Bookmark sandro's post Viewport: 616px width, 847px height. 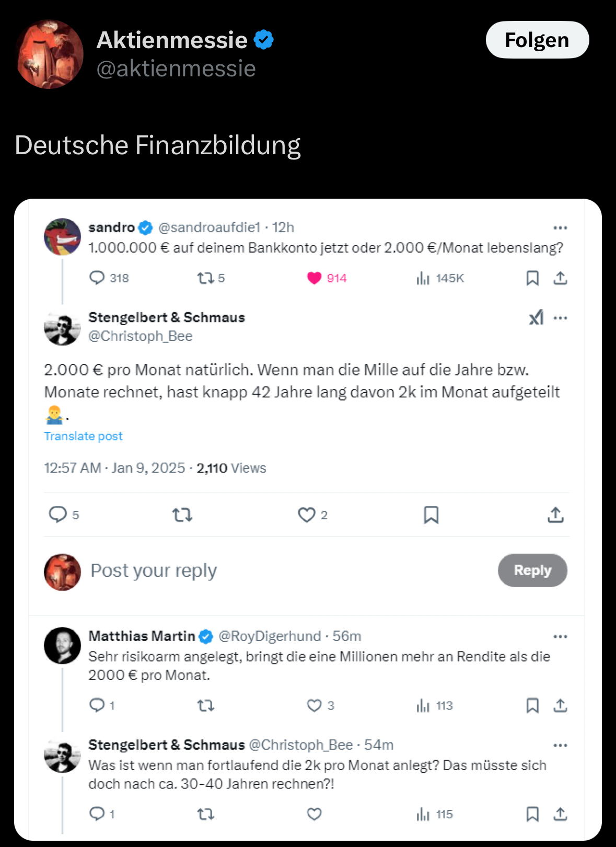[532, 278]
